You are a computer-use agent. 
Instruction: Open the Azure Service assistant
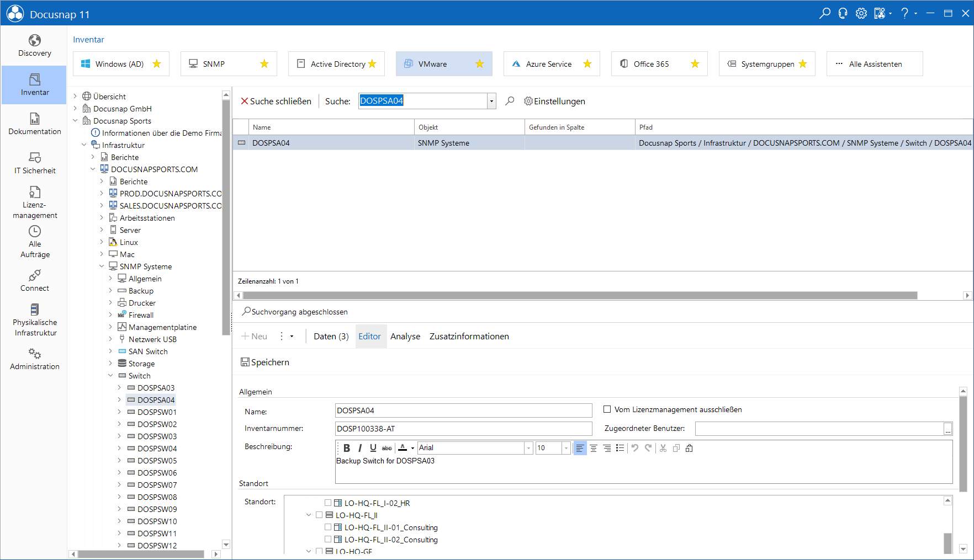point(552,64)
